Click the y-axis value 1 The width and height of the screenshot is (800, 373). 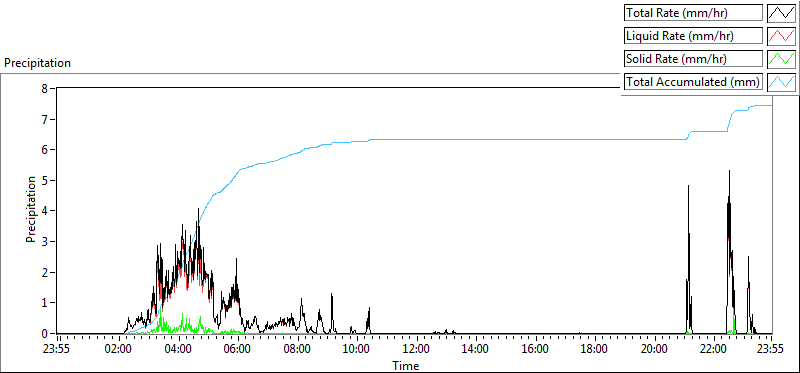pyautogui.click(x=45, y=303)
